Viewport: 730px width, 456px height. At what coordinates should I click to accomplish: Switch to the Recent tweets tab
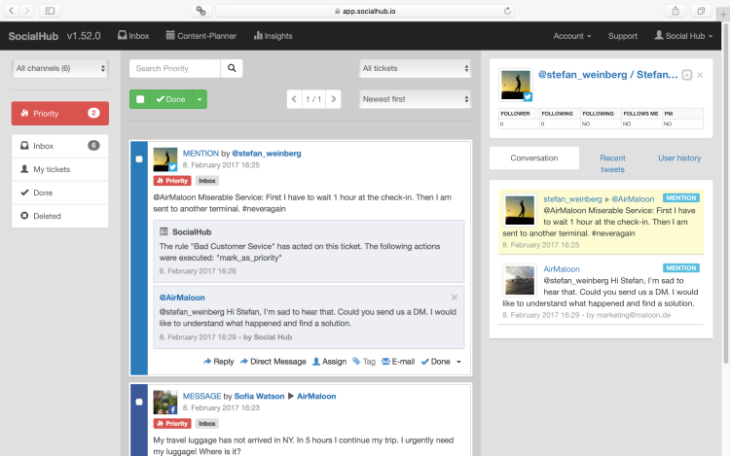coord(612,163)
